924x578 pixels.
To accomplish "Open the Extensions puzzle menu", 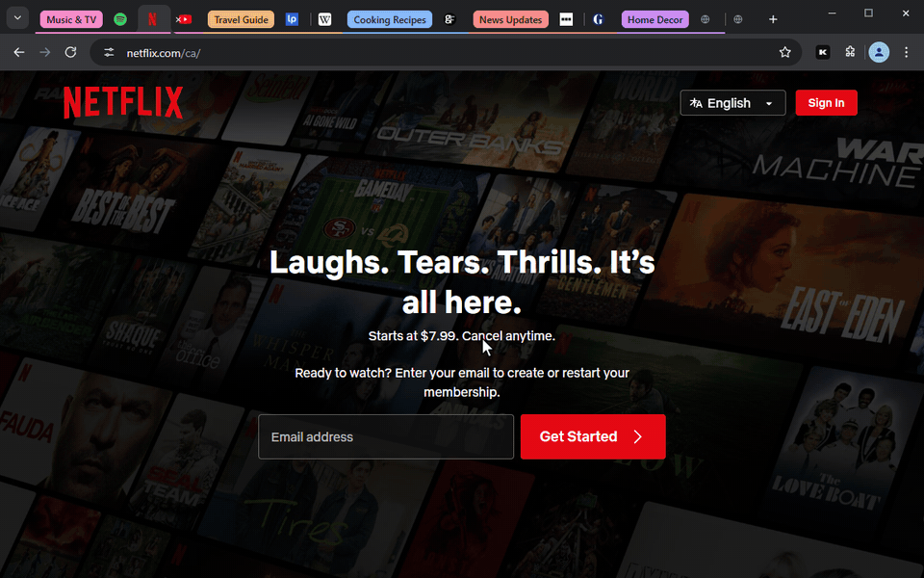I will click(850, 52).
